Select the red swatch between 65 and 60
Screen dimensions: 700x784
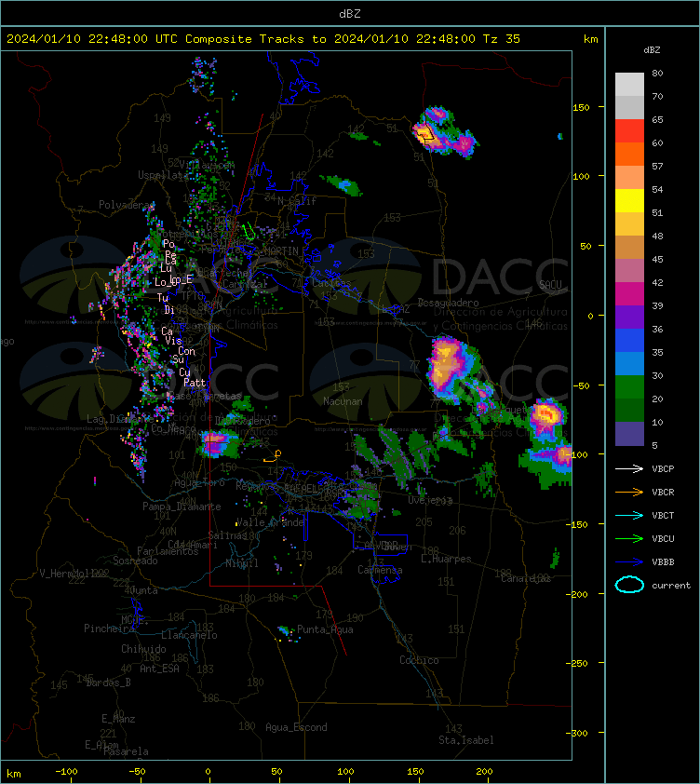click(629, 131)
